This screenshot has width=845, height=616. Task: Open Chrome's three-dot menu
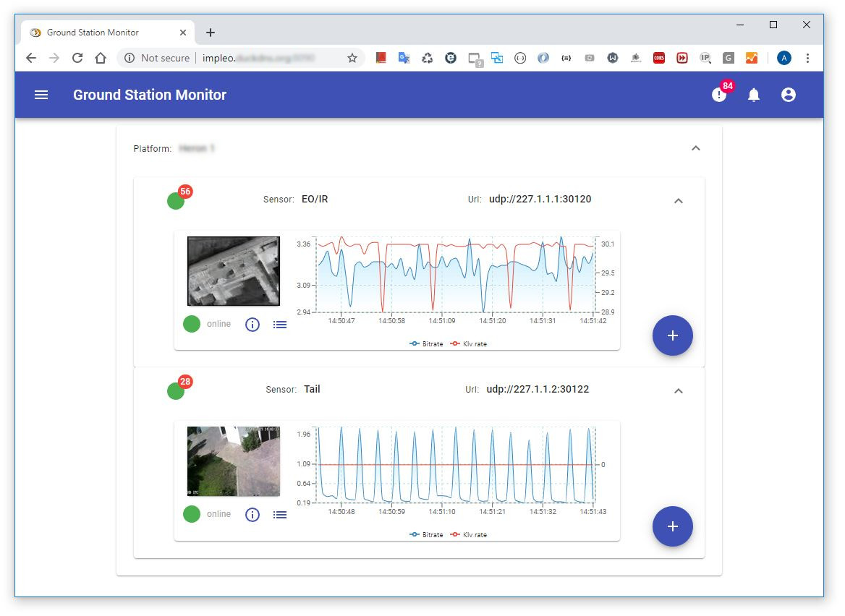[808, 57]
